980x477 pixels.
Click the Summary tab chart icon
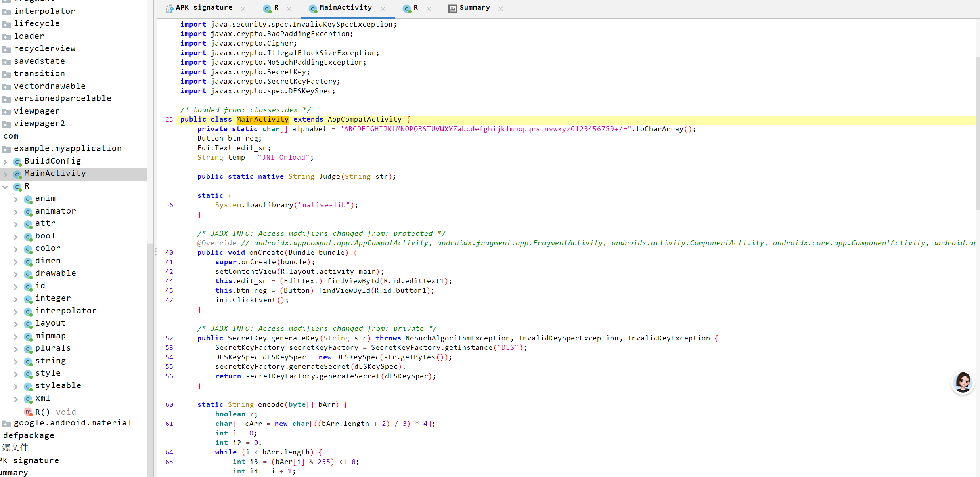tap(452, 8)
